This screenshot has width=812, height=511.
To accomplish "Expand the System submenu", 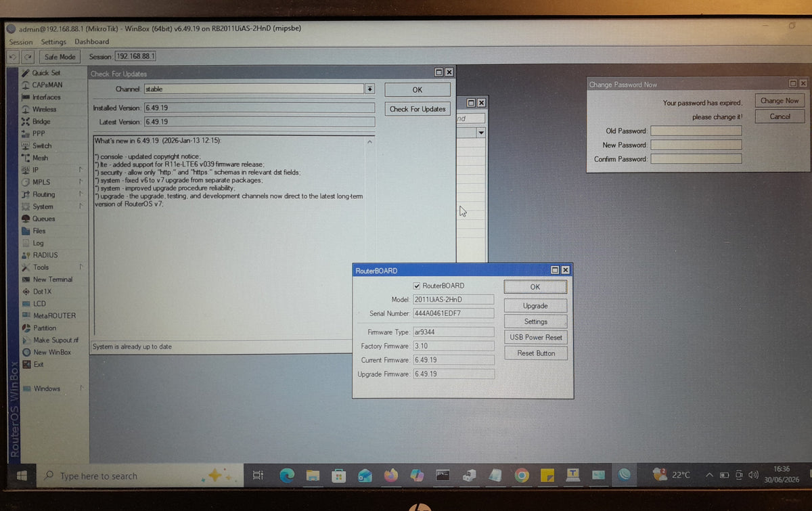I will [80, 206].
